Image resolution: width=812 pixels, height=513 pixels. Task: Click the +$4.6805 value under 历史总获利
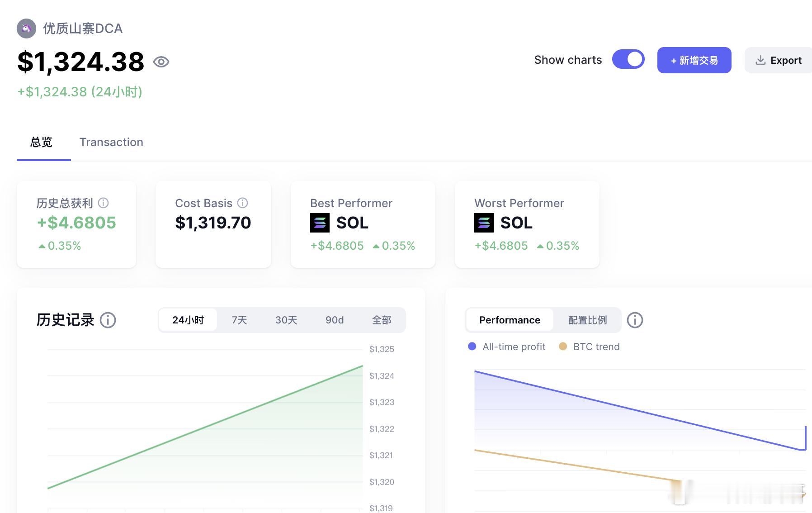click(x=76, y=223)
